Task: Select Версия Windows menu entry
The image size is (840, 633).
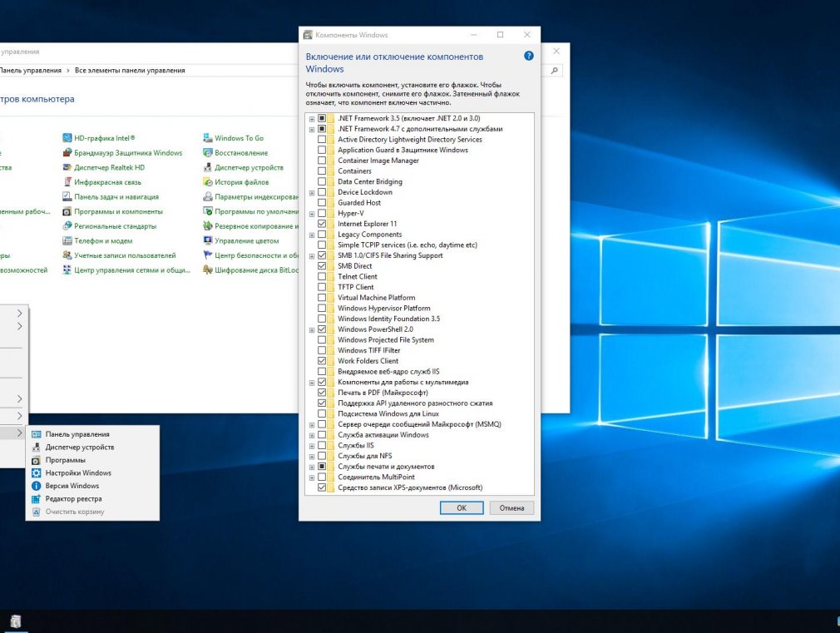Action: (92, 486)
